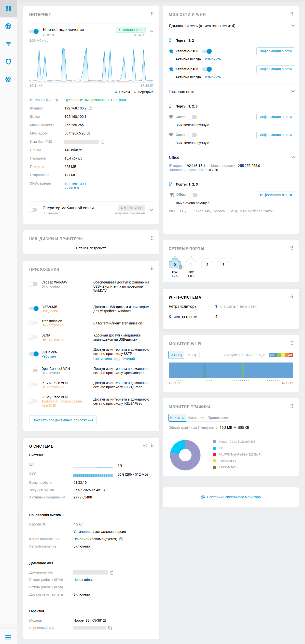This screenshot has width=305, height=644.
Task: Collapse the Office network section
Action: click(x=293, y=157)
